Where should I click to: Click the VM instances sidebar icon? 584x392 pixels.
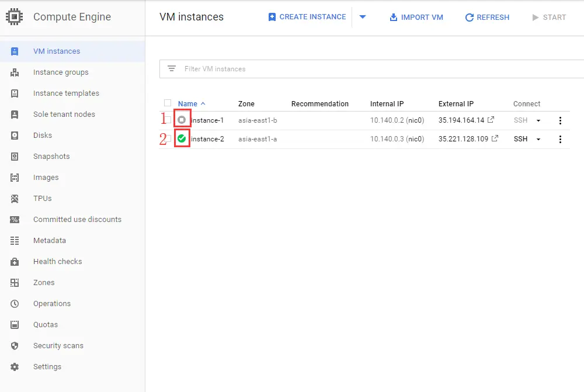(x=15, y=51)
